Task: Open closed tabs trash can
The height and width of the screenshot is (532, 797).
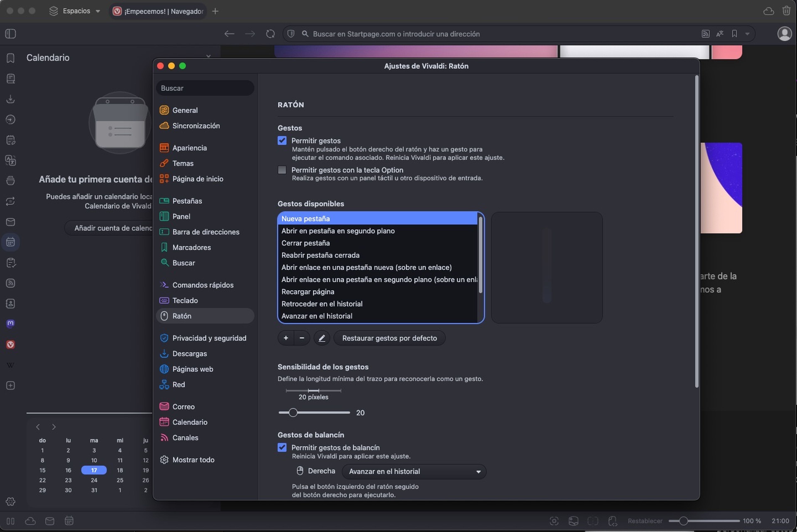Action: click(786, 11)
